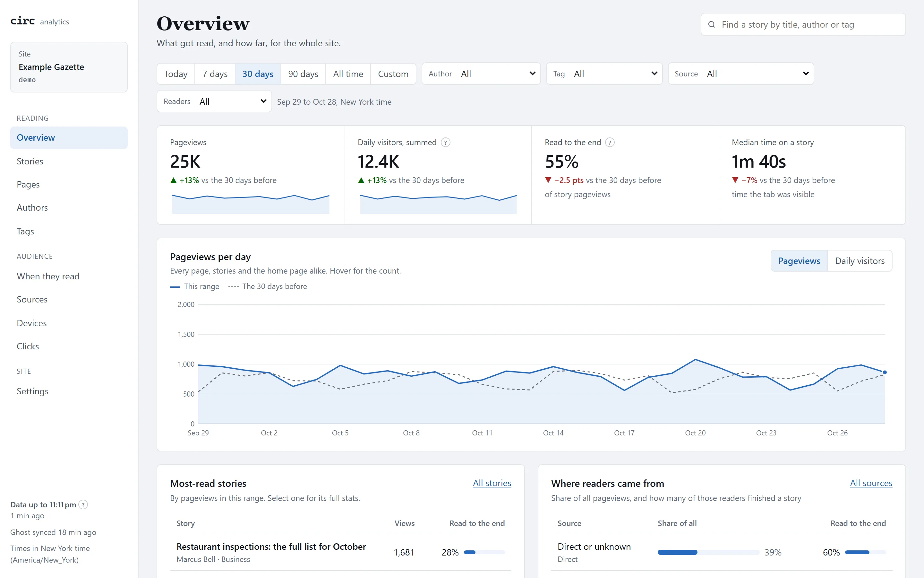Screen dimensions: 924x578
Task: Click the last data point on pageviews chart
Action: click(885, 372)
